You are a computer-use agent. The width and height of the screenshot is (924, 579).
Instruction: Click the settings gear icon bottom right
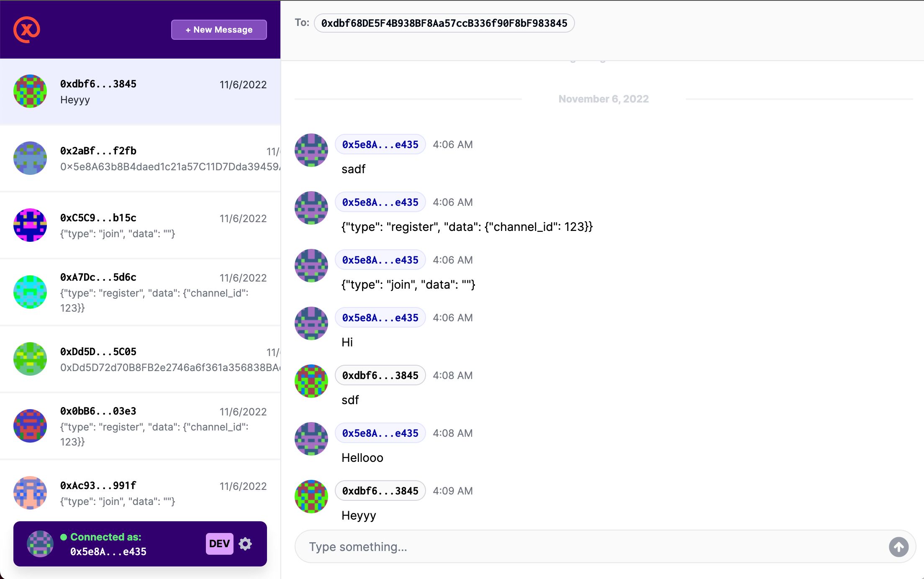pos(246,543)
